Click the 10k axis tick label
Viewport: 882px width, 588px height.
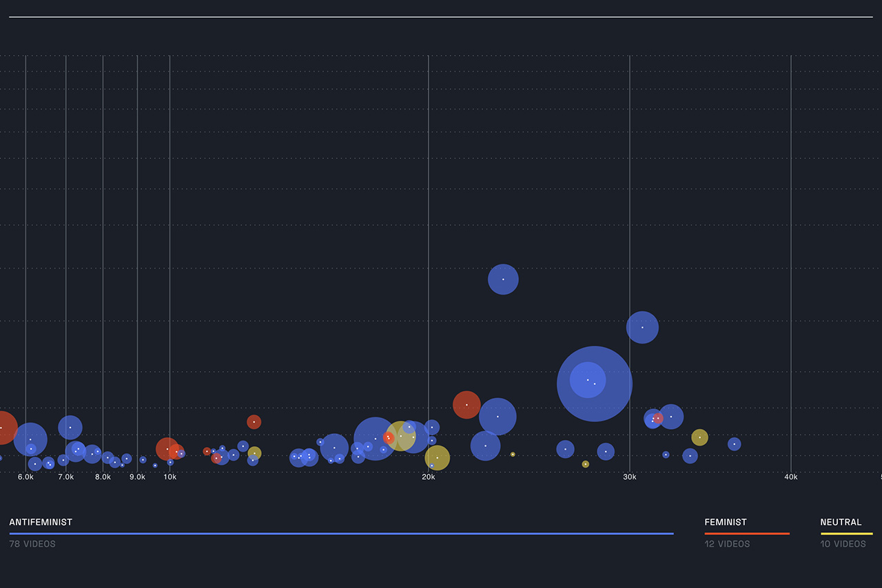(x=170, y=477)
